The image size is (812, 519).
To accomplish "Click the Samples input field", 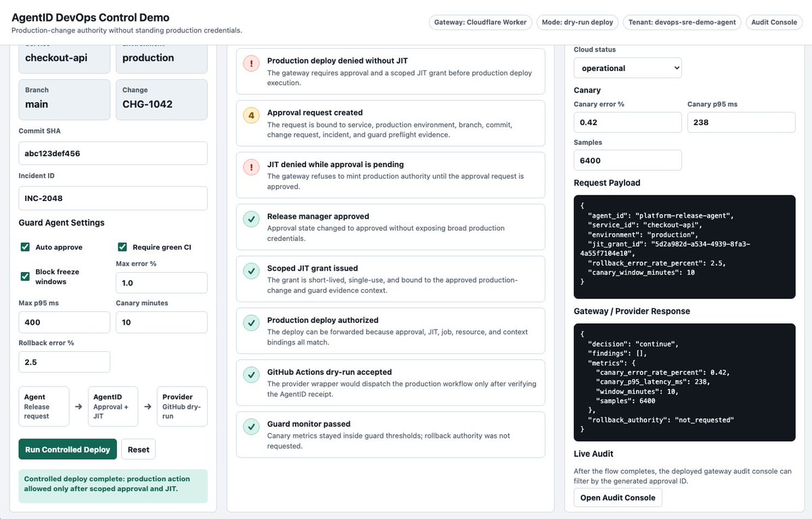I will (x=628, y=160).
